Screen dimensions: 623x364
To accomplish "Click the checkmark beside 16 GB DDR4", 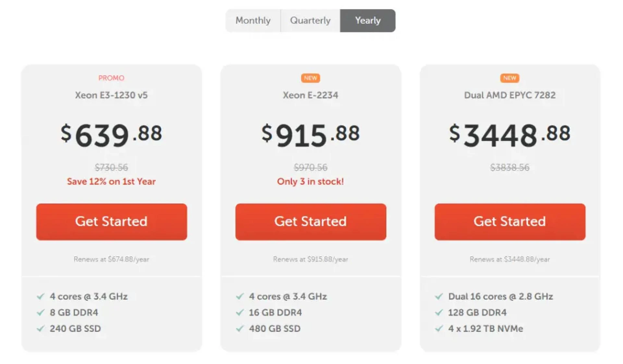I will click(x=240, y=312).
